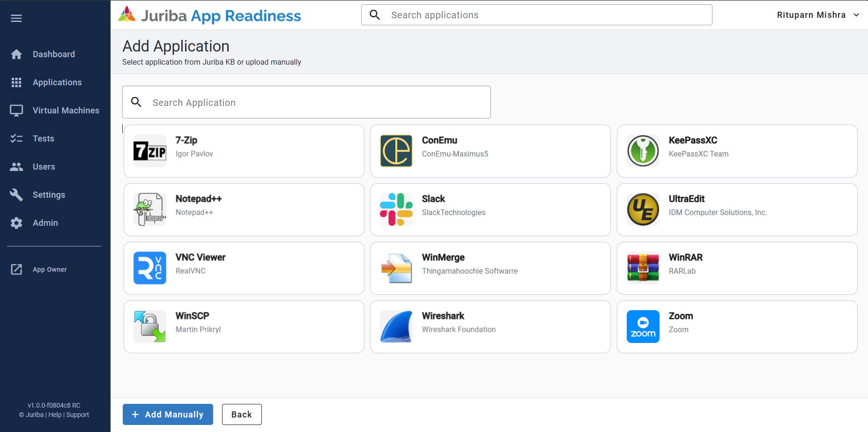
Task: Open the Juriba footer link
Action: 35,415
